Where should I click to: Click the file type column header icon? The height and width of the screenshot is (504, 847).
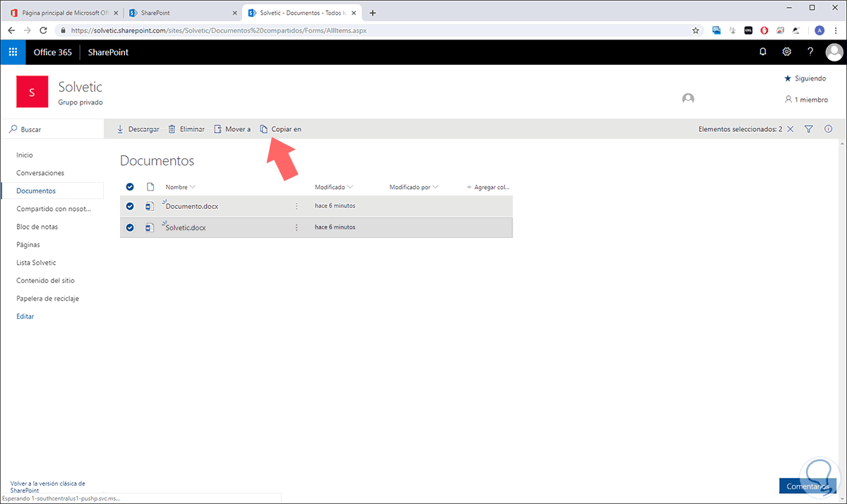tap(150, 187)
